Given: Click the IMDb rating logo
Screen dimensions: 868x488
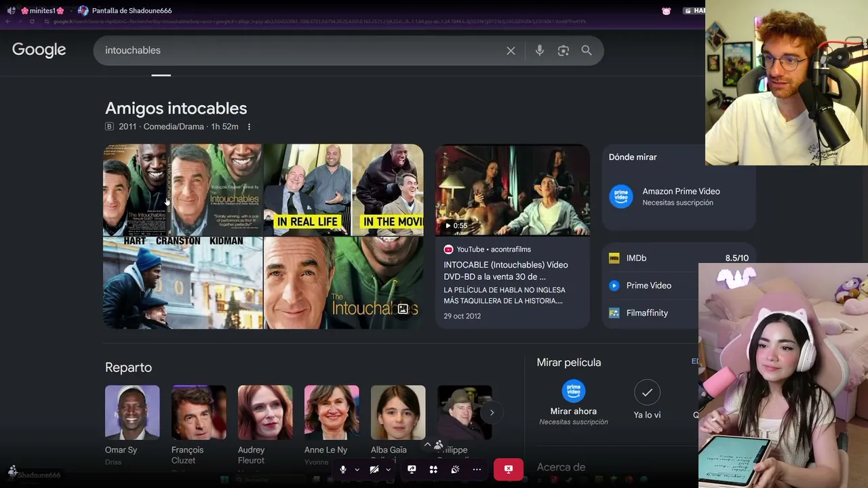Looking at the screenshot, I should [x=614, y=258].
